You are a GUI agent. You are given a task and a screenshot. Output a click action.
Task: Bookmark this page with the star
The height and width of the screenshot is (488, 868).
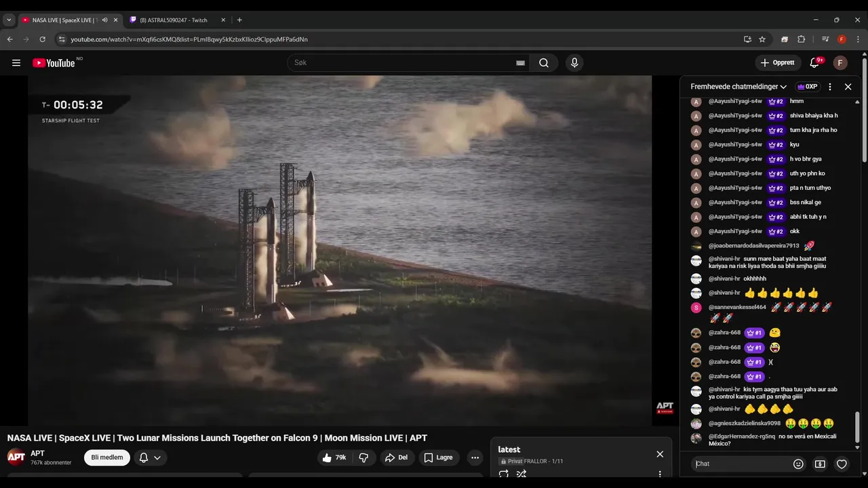point(762,39)
